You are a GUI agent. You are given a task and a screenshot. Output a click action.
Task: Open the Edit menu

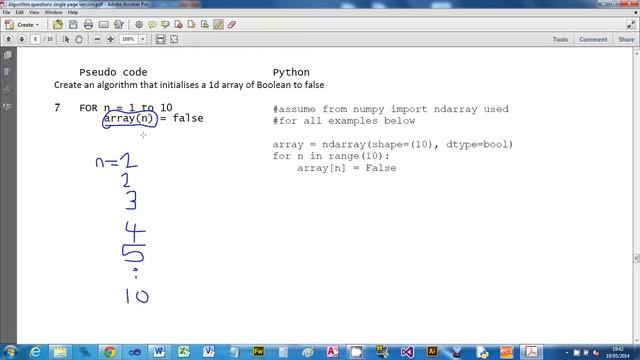point(20,12)
